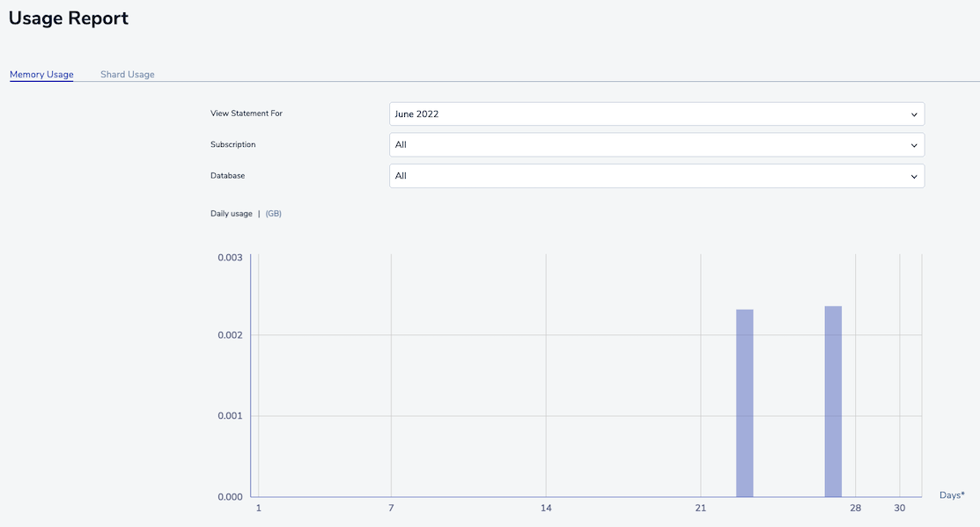Click the 0.003 y-axis label

tap(230, 258)
